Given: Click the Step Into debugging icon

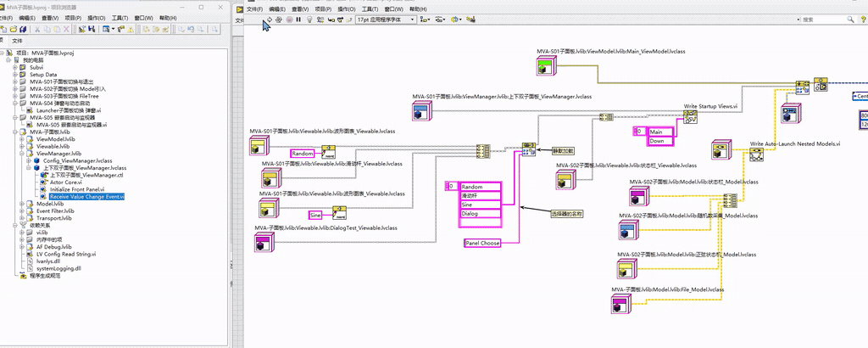Looking at the screenshot, I should pos(331,20).
